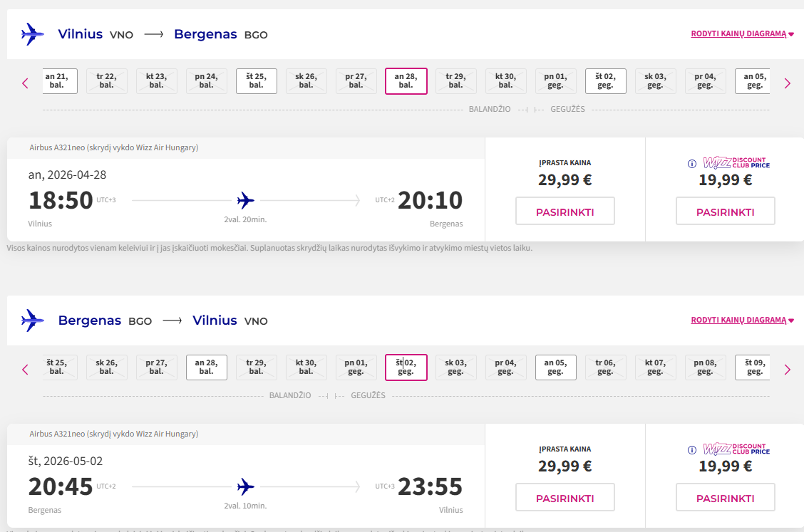Show earlier dates for outbound flight
The image size is (804, 532).
click(x=26, y=83)
